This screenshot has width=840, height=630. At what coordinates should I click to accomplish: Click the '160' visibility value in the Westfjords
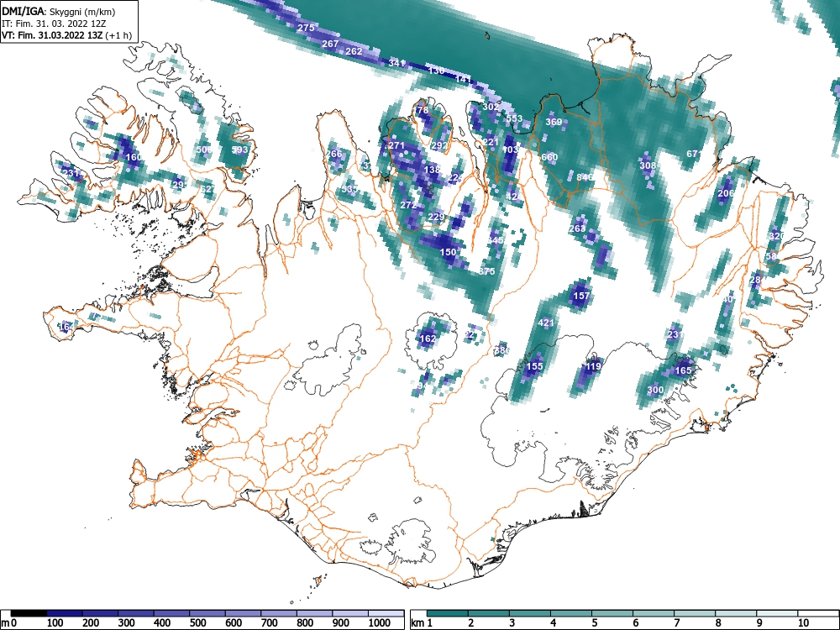[134, 157]
